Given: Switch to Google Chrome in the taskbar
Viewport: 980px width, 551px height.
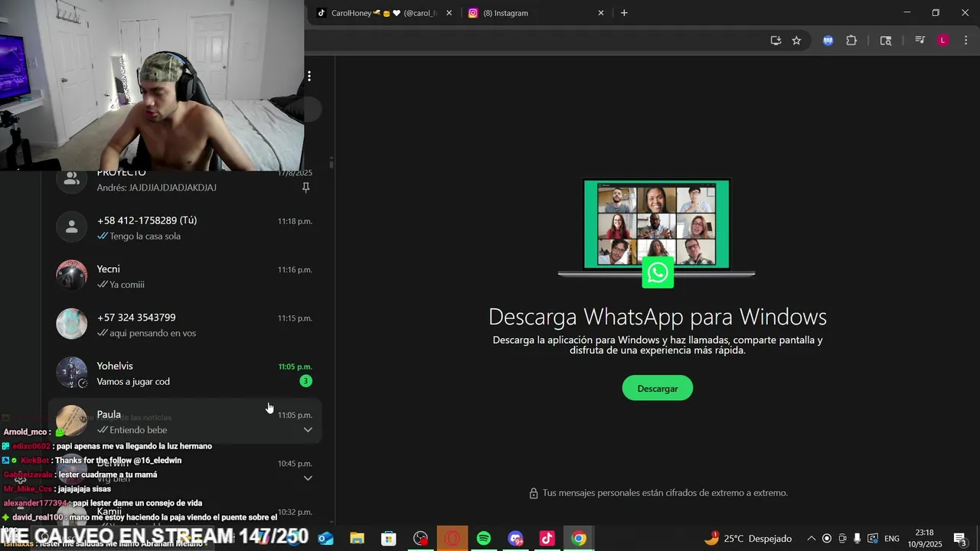Looking at the screenshot, I should point(579,539).
